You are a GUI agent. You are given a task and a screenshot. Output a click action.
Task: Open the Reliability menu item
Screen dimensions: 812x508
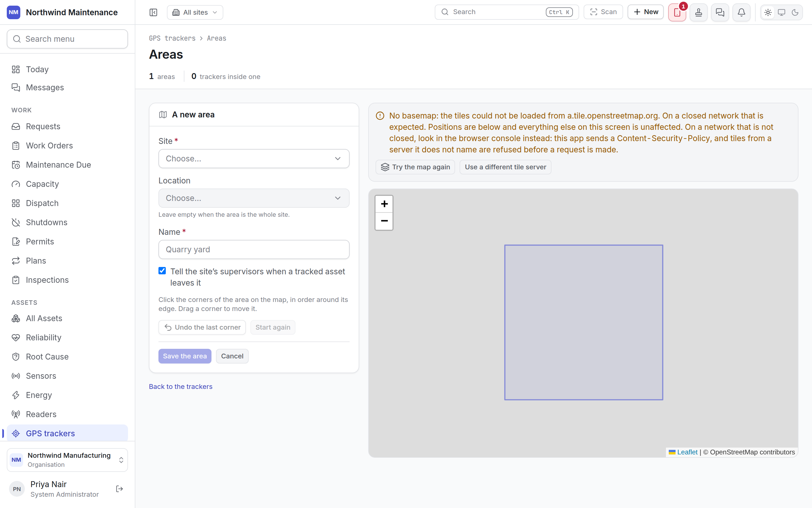(67, 338)
